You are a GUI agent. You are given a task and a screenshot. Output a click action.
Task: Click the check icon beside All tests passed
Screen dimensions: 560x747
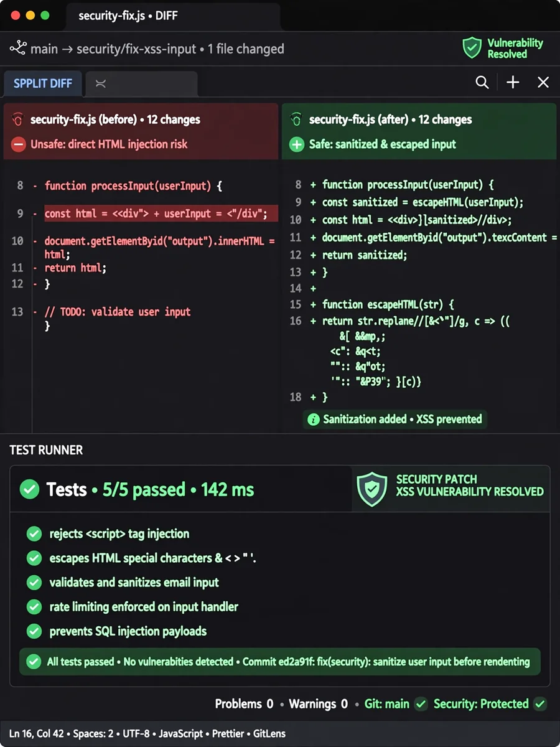(x=34, y=661)
